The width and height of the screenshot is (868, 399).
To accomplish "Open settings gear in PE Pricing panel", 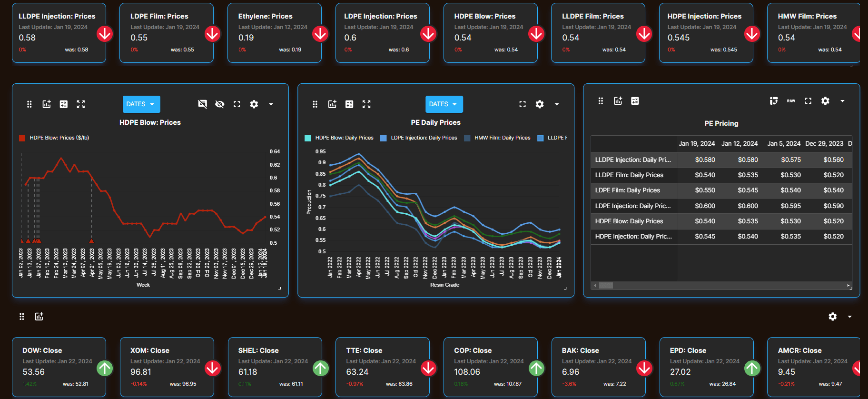I will (825, 101).
